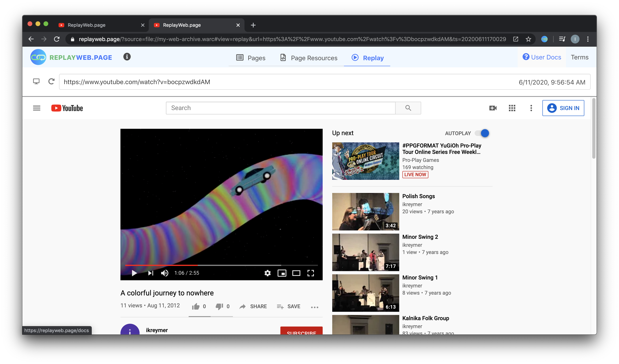Image resolution: width=619 pixels, height=364 pixels.
Task: Open archive in new window icon
Action: (x=516, y=39)
